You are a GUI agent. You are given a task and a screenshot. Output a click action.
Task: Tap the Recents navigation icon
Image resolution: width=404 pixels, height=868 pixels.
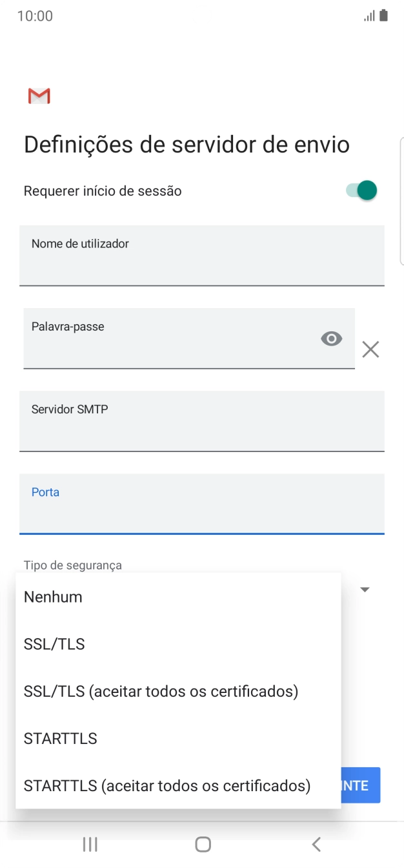point(90,843)
